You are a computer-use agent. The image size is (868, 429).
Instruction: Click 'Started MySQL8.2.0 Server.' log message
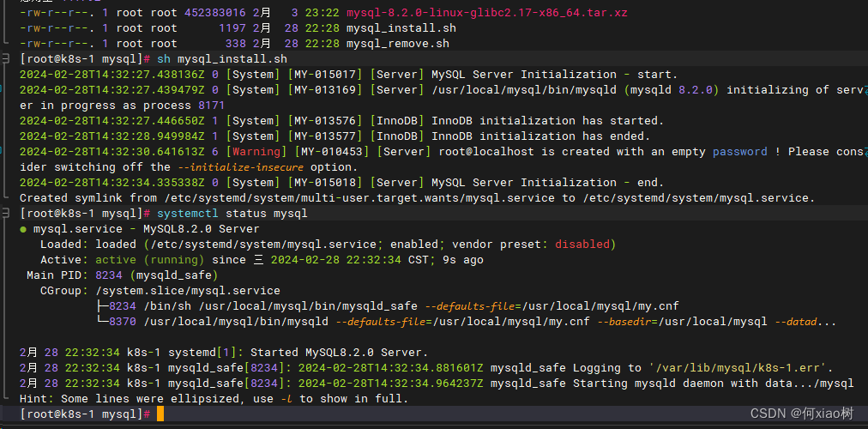[339, 352]
